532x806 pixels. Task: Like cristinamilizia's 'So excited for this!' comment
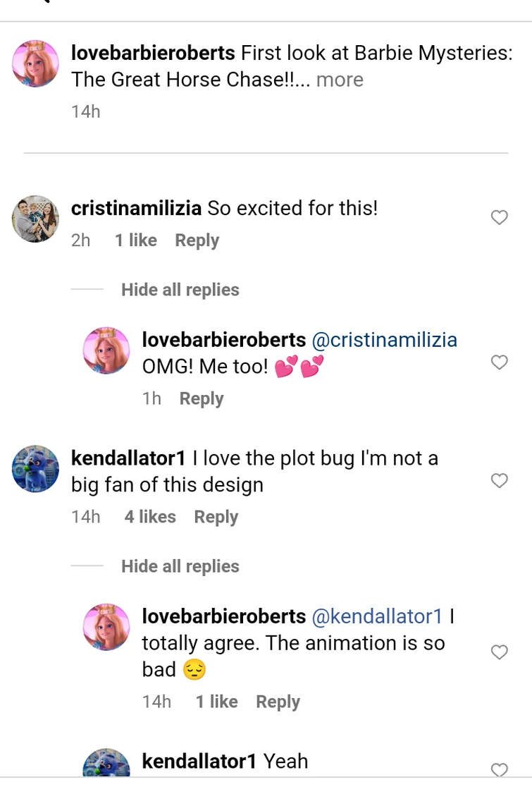coord(499,218)
